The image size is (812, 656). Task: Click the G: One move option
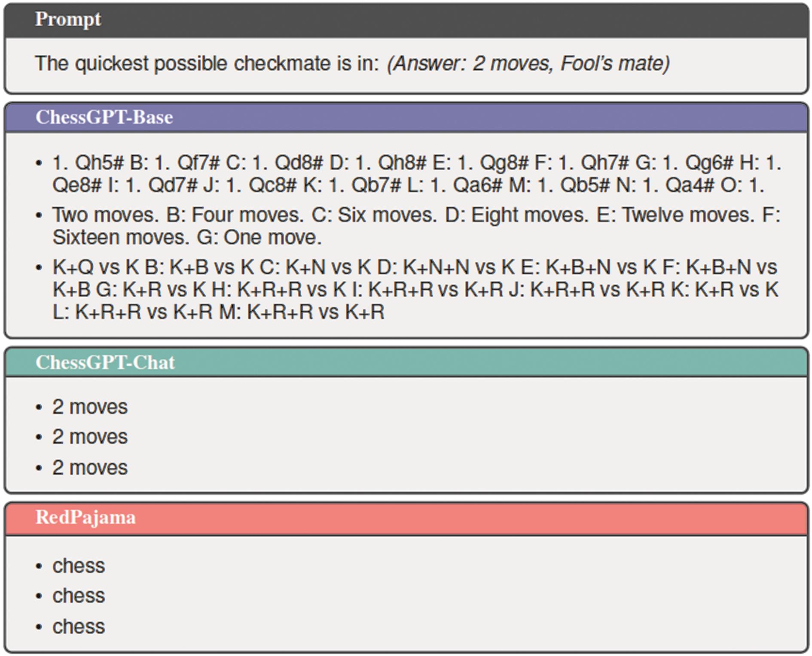pos(259,237)
